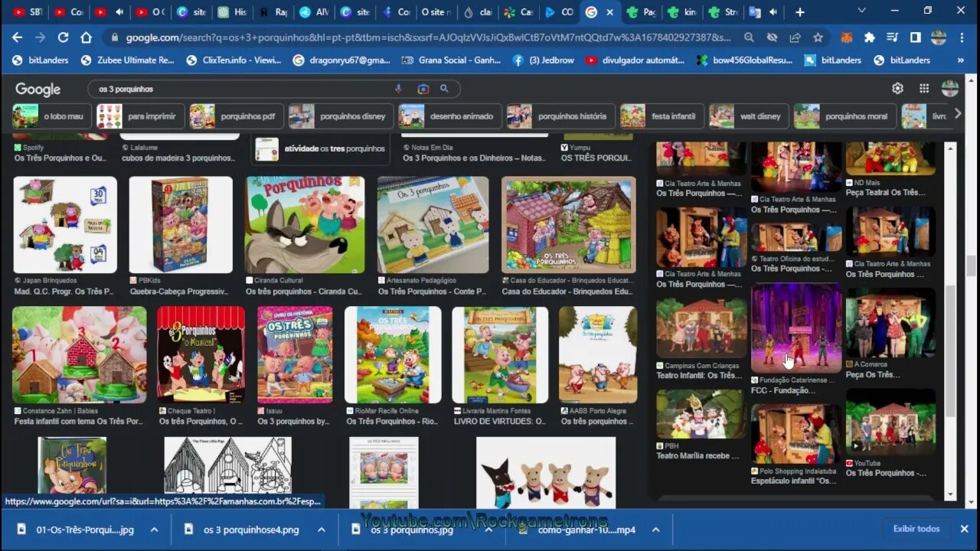This screenshot has height=551, width=980.
Task: Open the Chrome profile avatar in toolbar
Action: (938, 37)
